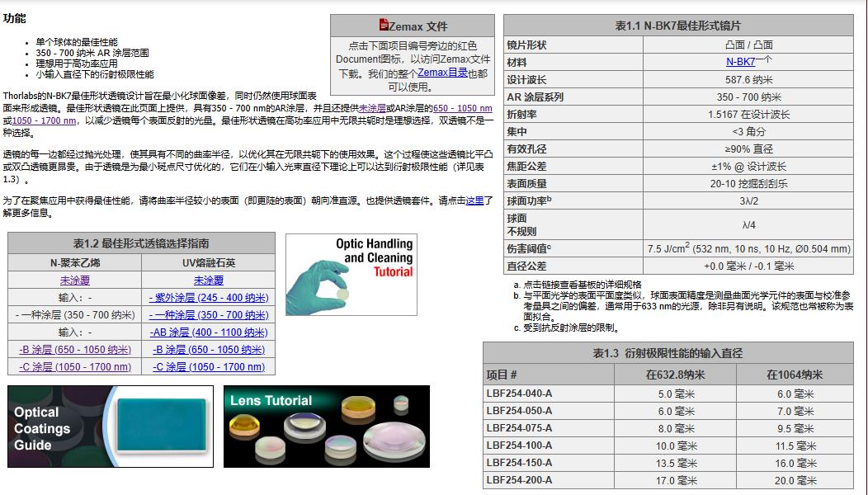
Task: Open 未涂覆 link under N-聚苯乙烯 column
Action: point(75,280)
